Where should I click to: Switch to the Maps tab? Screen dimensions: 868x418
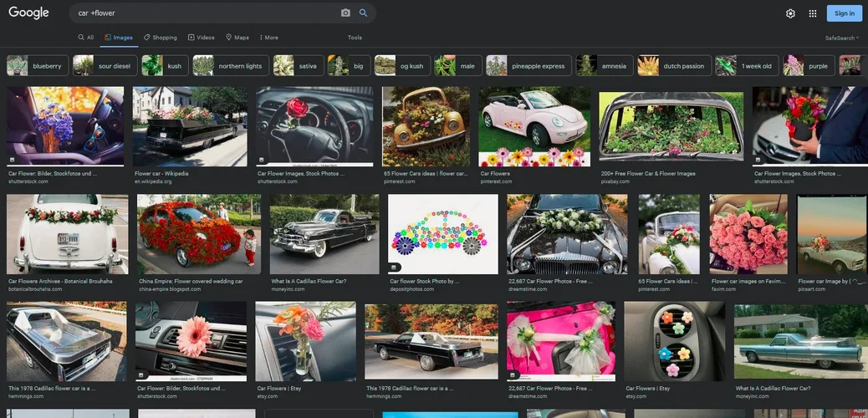coord(237,38)
